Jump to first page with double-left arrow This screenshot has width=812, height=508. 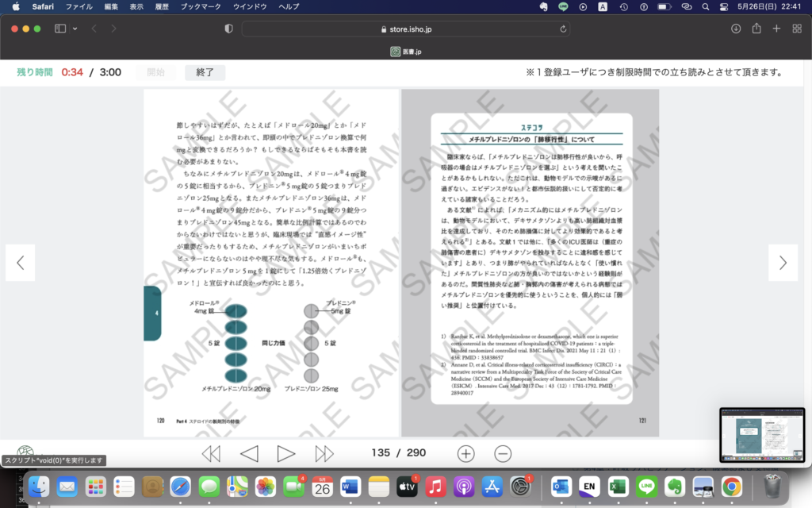pyautogui.click(x=210, y=453)
